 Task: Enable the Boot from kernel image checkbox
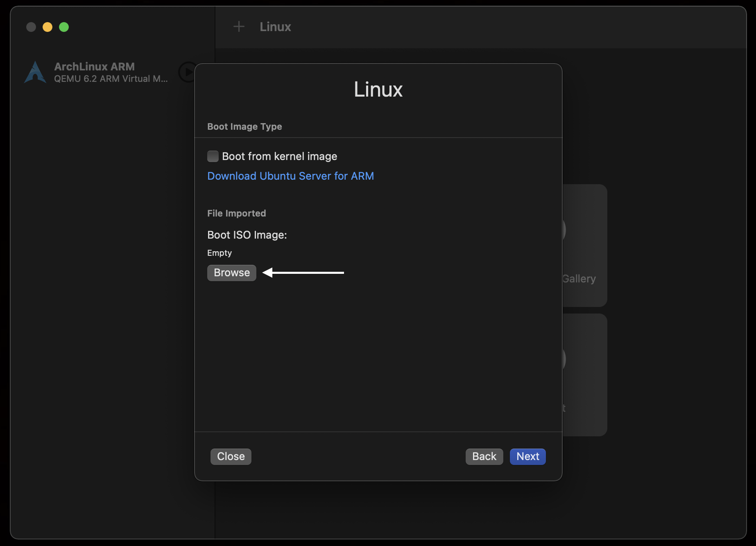(x=213, y=156)
